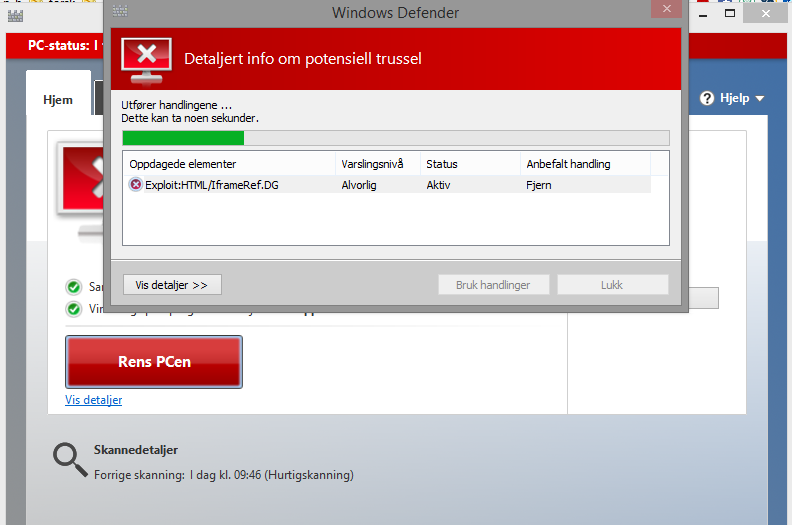This screenshot has width=792, height=525.
Task: Click the lower green checkmark status icon
Action: point(74,309)
